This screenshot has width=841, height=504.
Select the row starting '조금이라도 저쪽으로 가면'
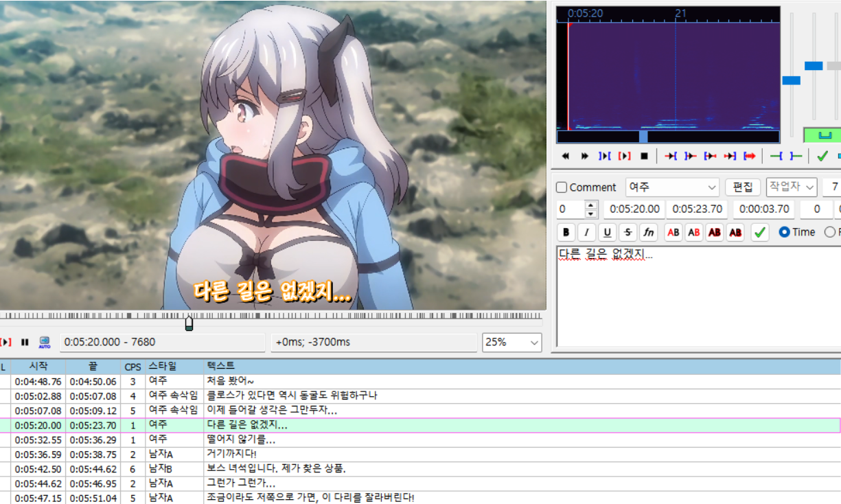(420, 498)
